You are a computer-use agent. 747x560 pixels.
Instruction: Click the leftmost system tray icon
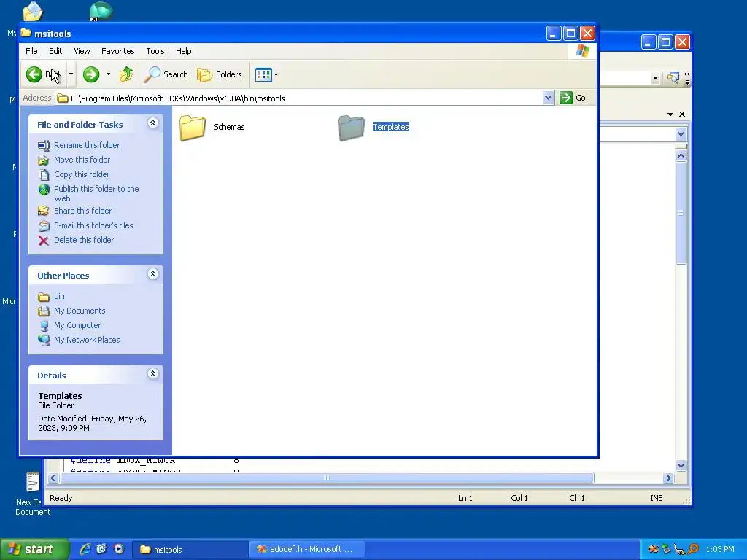point(653,550)
